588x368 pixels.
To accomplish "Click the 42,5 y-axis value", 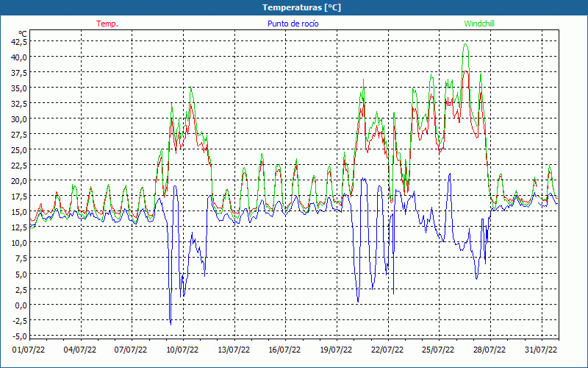I will 19,41.
